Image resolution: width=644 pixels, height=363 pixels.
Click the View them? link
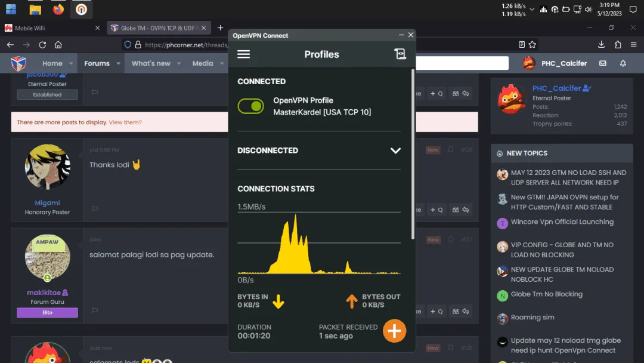click(125, 122)
